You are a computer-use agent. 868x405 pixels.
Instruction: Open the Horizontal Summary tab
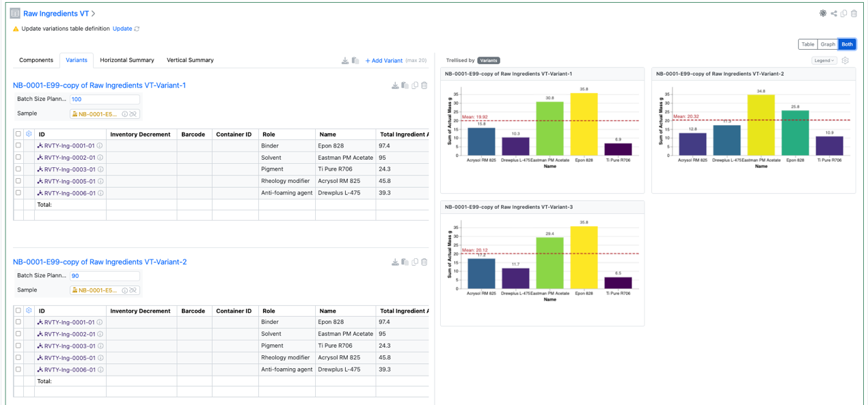pos(127,60)
